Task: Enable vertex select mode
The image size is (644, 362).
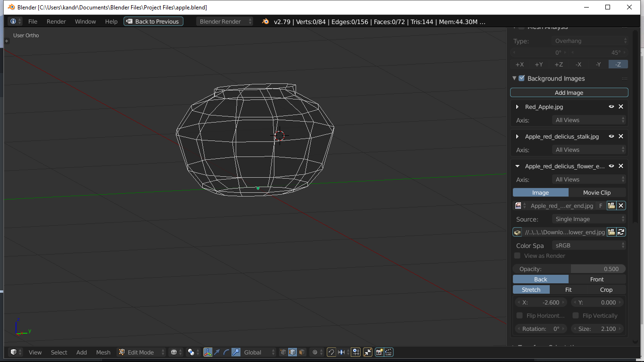Action: click(283, 352)
